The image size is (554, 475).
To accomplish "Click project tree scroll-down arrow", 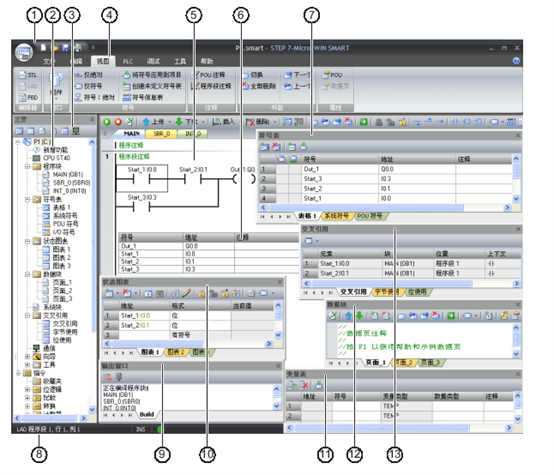I will coord(92,409).
